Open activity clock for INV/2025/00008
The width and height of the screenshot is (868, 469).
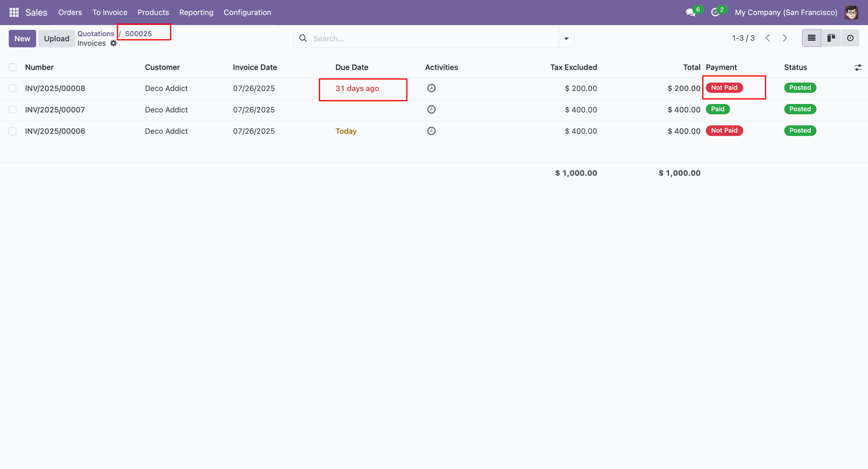(431, 88)
